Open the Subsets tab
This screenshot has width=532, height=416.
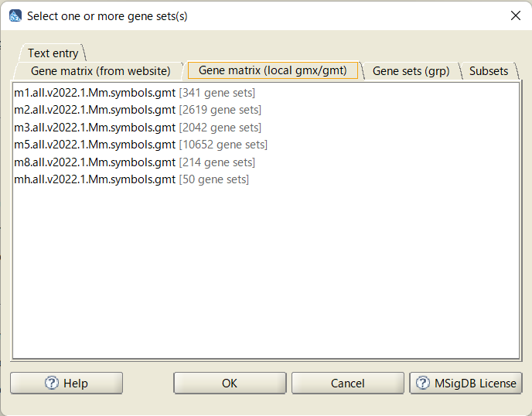tap(489, 71)
